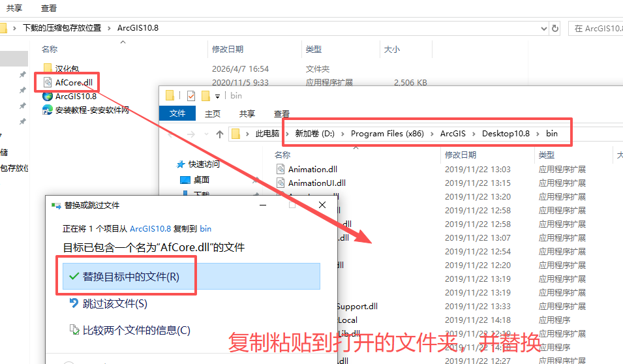Click the bin window's new folder quick-access icon

pyautogui.click(x=205, y=96)
